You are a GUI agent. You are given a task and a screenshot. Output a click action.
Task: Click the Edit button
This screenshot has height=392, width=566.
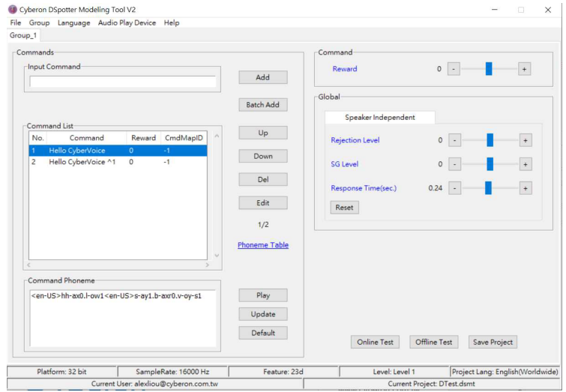click(263, 203)
